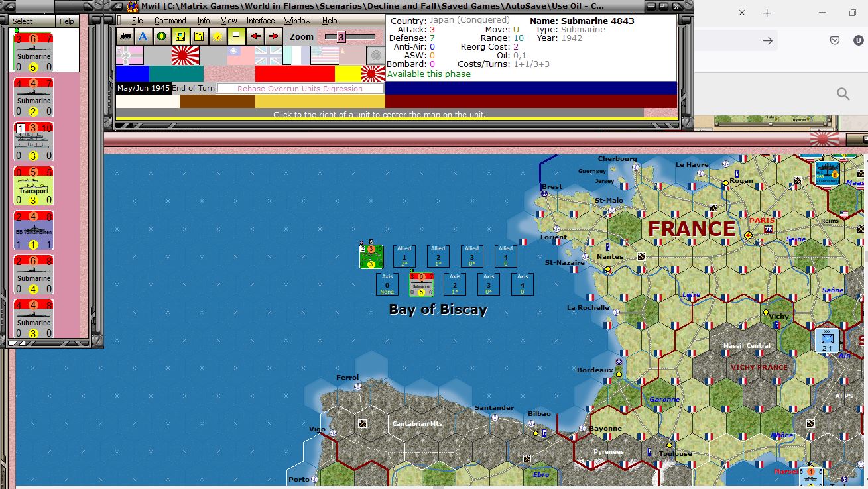Select the Soviet flag in the flag row
This screenshot has height=489, width=868.
pyautogui.click(x=352, y=56)
